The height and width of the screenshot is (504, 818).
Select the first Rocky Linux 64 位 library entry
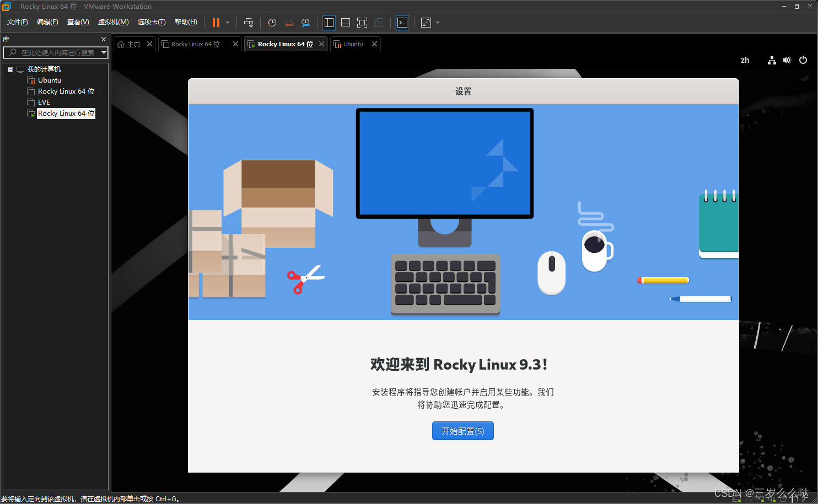pyautogui.click(x=66, y=91)
